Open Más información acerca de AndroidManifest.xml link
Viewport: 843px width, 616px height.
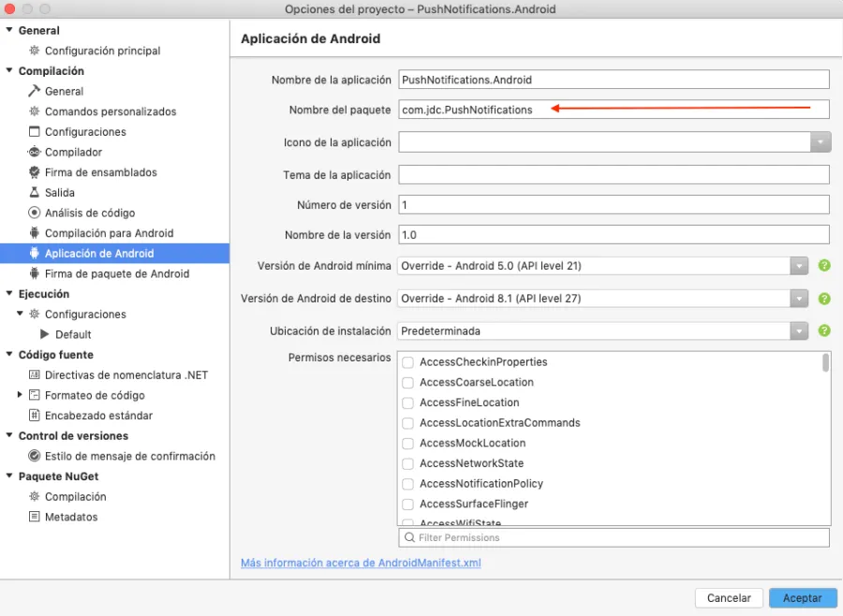361,563
